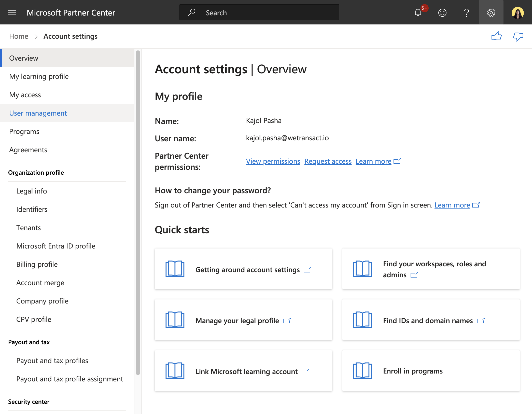
Task: Click the thumbs up feedback icon
Action: coord(496,36)
